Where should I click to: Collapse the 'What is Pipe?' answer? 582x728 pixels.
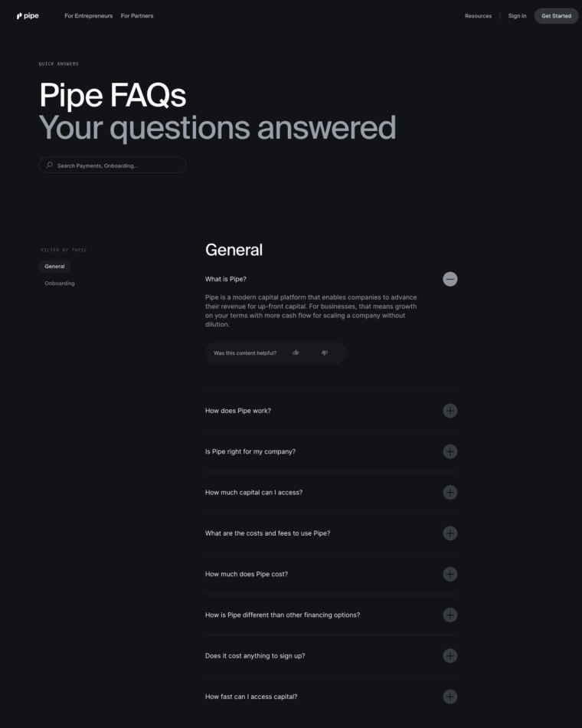[x=450, y=279]
